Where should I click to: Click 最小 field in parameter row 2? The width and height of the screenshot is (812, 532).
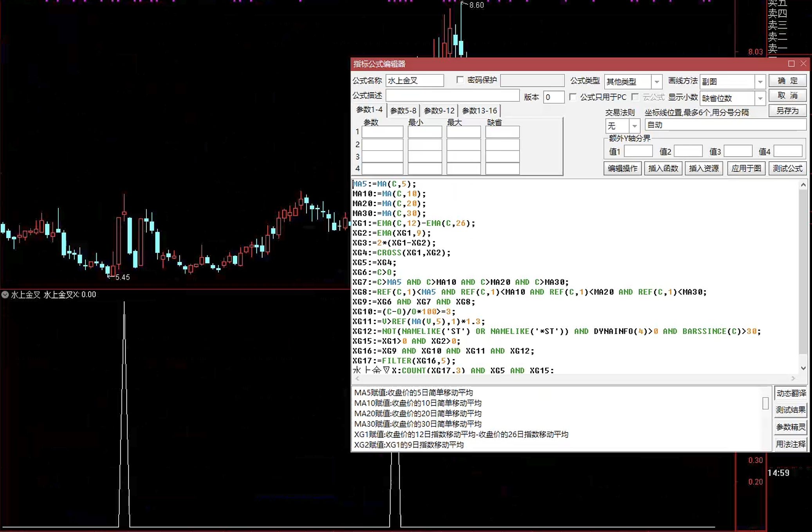425,144
